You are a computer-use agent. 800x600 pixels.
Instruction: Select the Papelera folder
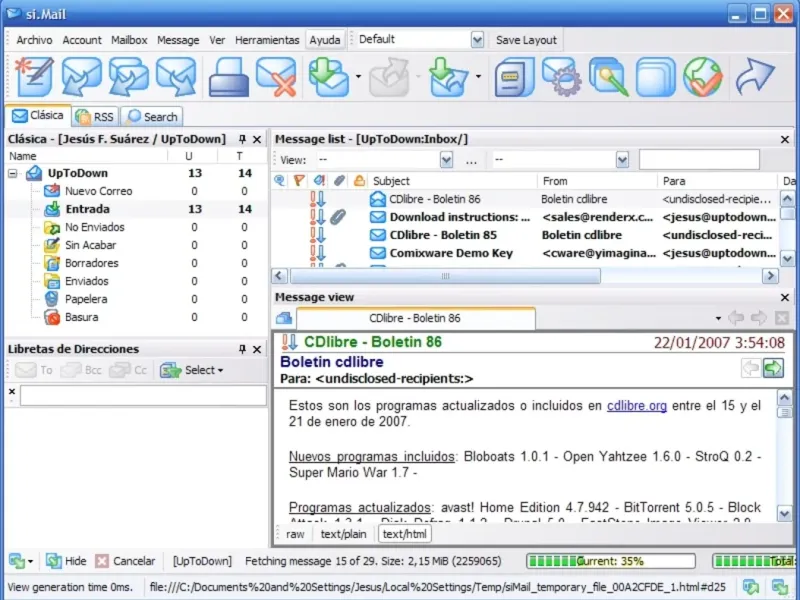[x=86, y=299]
